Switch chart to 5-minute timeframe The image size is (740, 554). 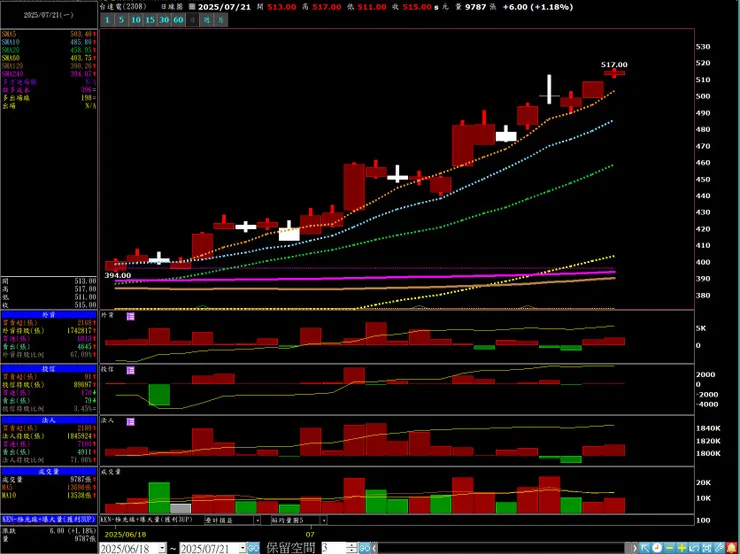pos(121,20)
